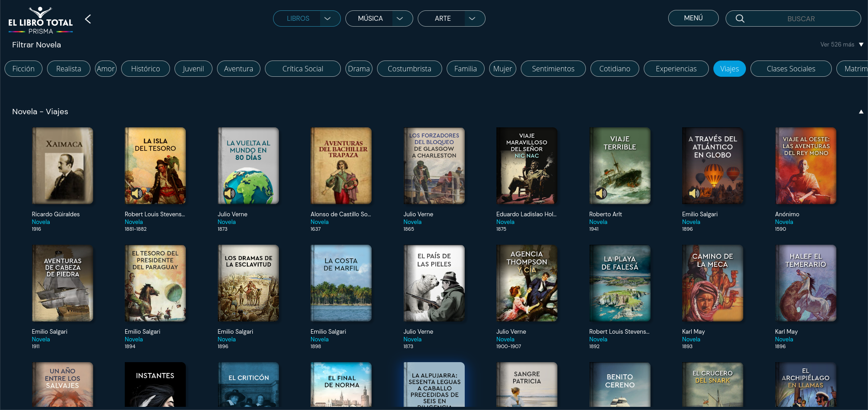Disable the active Viajes filter

click(x=729, y=69)
